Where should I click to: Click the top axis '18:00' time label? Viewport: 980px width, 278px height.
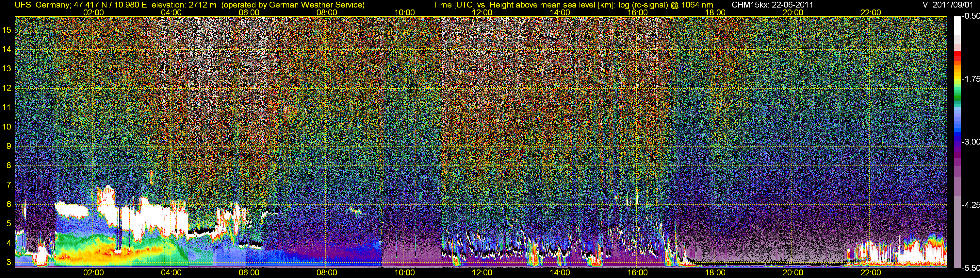click(715, 12)
